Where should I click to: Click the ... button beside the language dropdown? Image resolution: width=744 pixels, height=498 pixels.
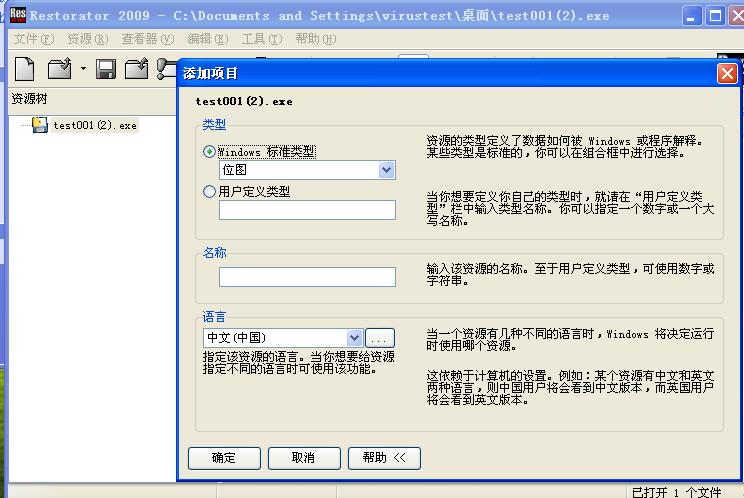[x=380, y=338]
